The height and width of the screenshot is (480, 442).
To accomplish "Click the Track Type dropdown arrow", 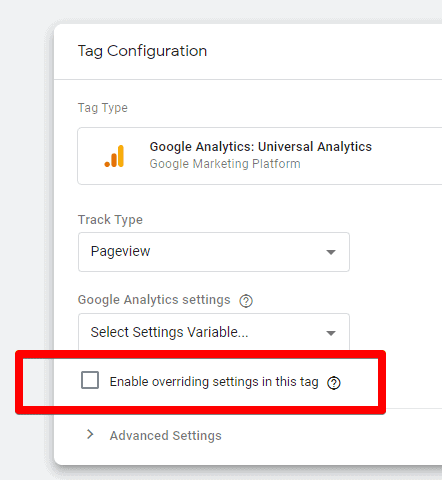I will click(x=331, y=252).
